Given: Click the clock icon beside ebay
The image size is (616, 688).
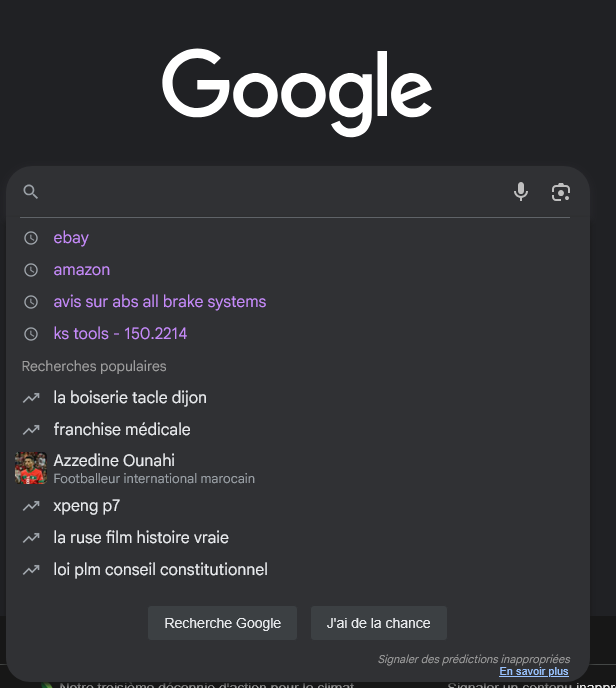Looking at the screenshot, I should (31, 238).
